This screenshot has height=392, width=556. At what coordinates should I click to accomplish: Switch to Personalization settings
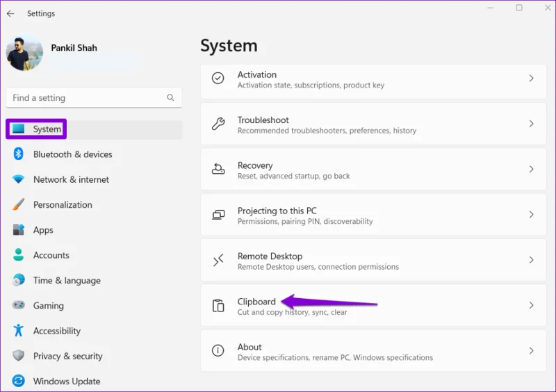[94, 205]
